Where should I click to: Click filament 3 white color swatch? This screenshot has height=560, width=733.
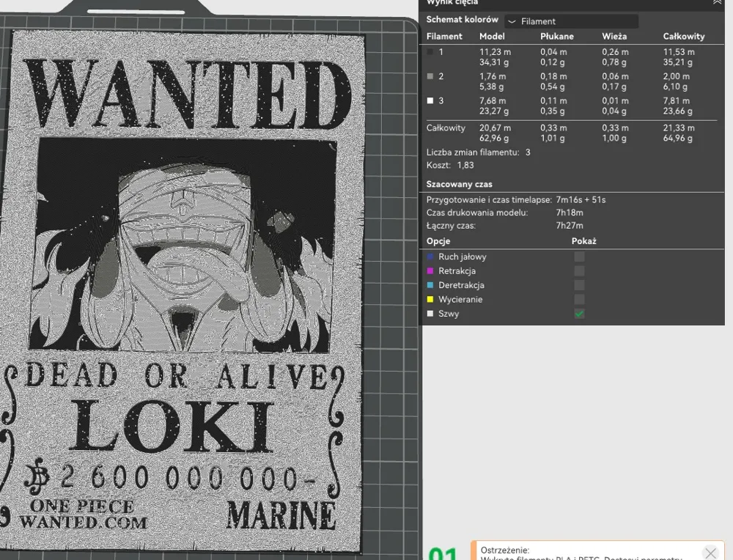click(x=430, y=100)
